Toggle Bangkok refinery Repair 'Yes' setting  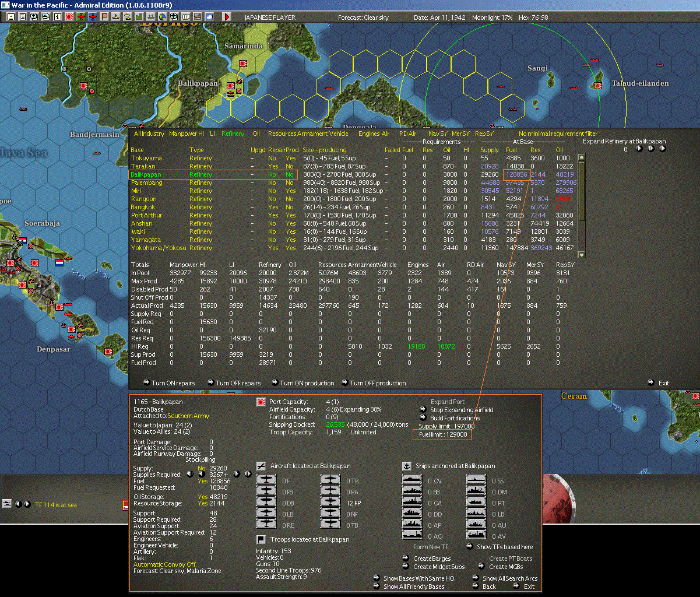[x=272, y=207]
